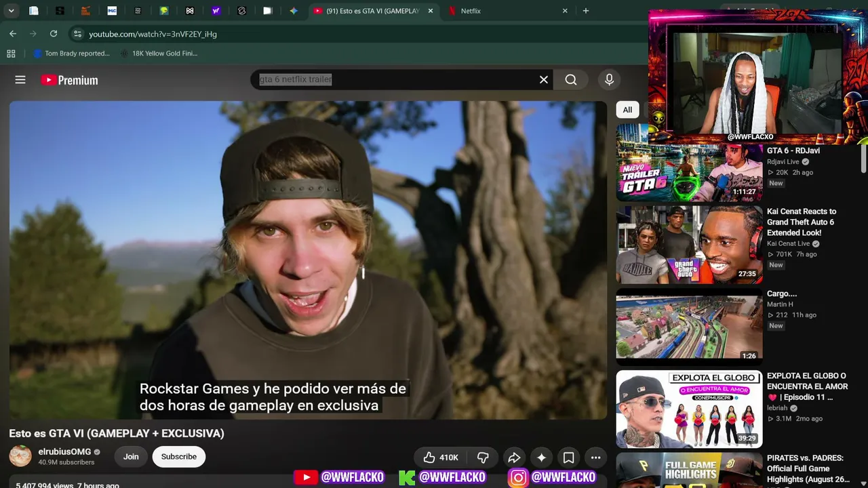Click the address bar URL youtube.com/watch
The width and height of the screenshot is (868, 488).
pos(153,34)
